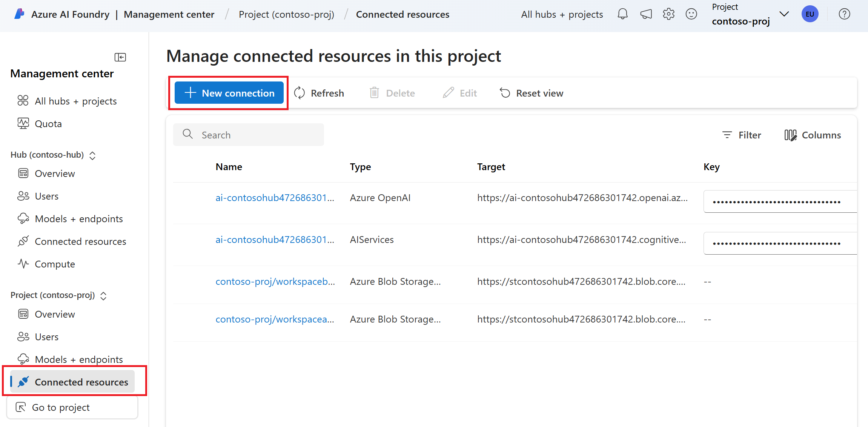Screen dimensions: 868x427
Task: Expand the Project (contoso-proj) switcher
Action: [x=103, y=296]
